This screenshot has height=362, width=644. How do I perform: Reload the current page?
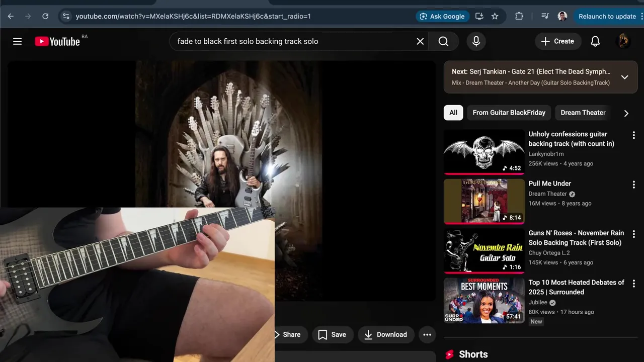[45, 16]
